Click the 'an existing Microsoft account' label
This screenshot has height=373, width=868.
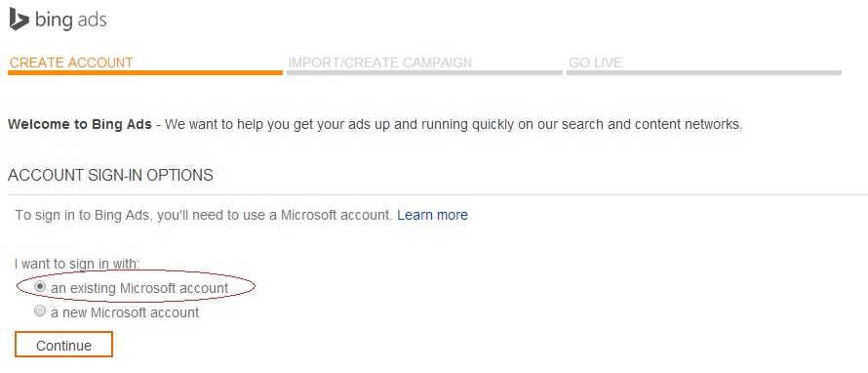point(139,288)
